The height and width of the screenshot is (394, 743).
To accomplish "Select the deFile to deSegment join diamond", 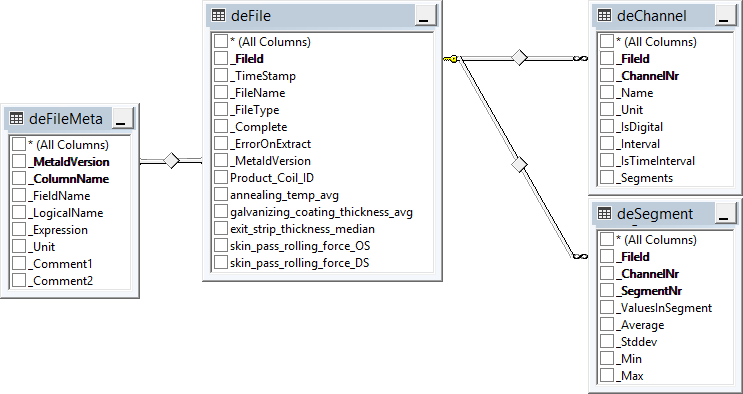I will (x=520, y=165).
